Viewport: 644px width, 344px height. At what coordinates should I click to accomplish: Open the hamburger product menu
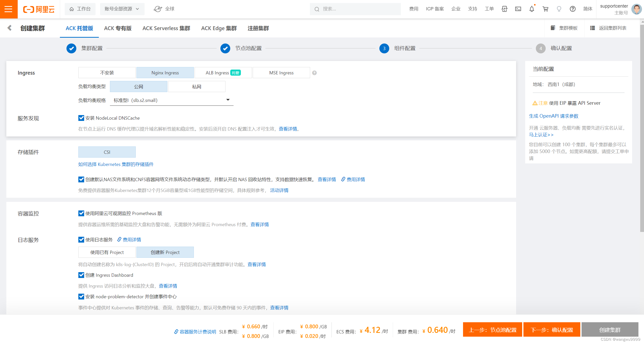[9, 9]
